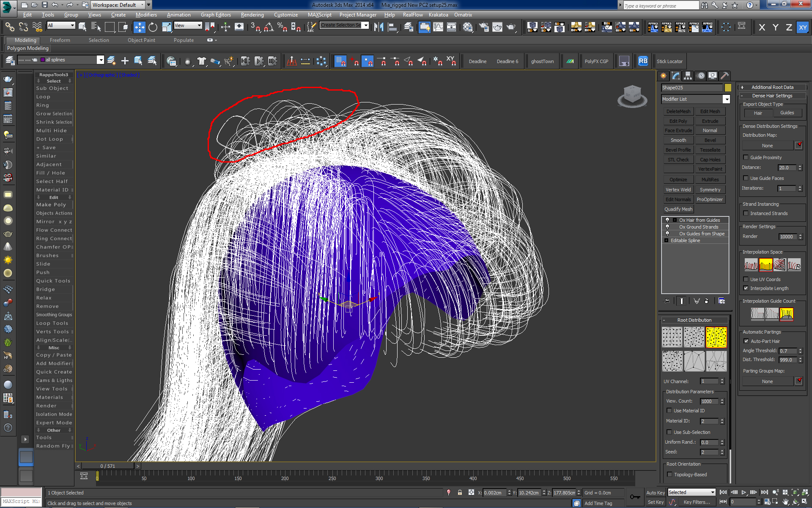Screen dimensions: 812x508
Task: Restrict to X axis constraint
Action: pos(762,28)
